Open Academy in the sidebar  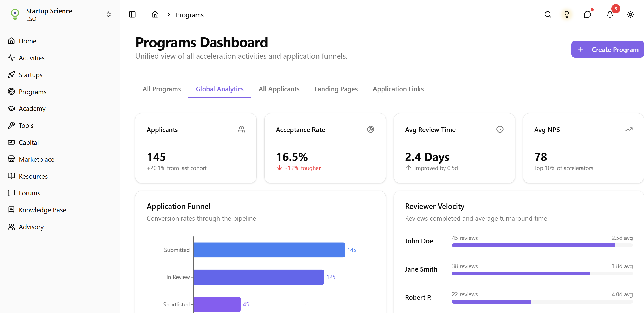pyautogui.click(x=27, y=109)
